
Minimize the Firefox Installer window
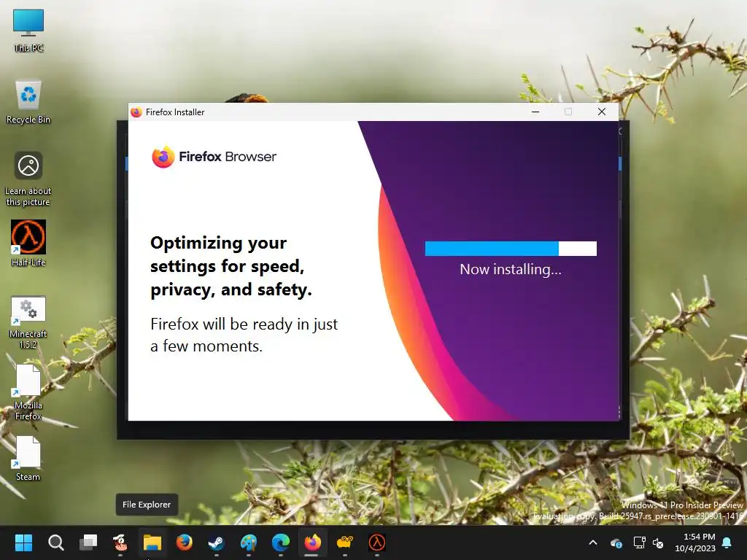tap(535, 112)
